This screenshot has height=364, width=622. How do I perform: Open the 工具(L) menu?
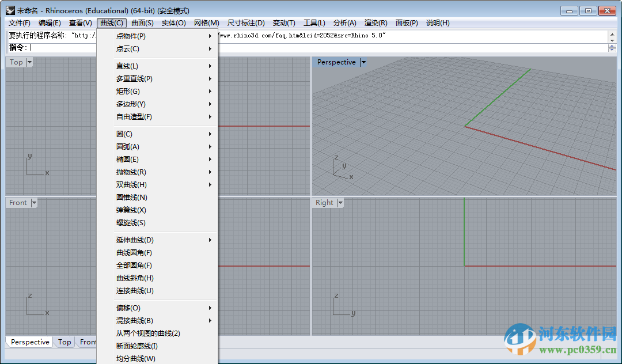(314, 23)
